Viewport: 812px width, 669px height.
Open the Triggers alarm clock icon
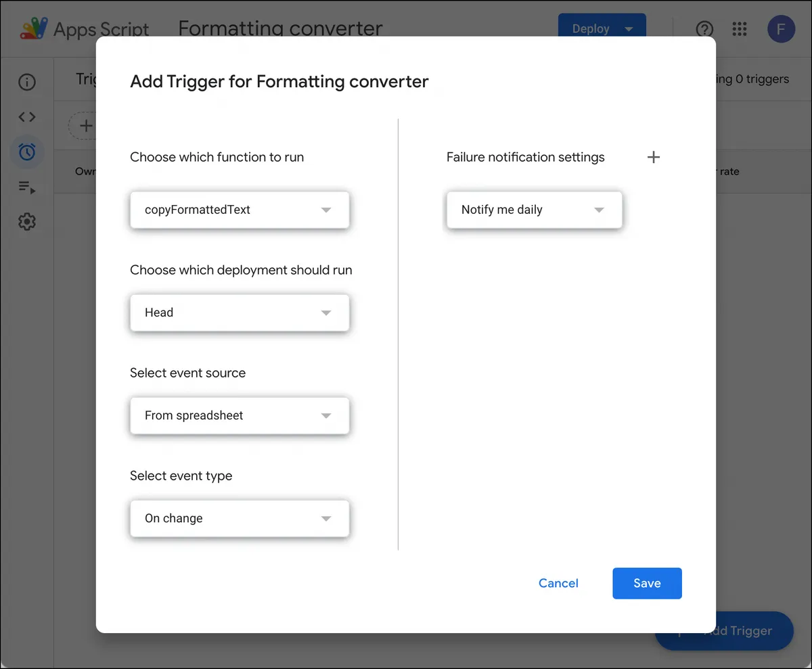click(27, 152)
